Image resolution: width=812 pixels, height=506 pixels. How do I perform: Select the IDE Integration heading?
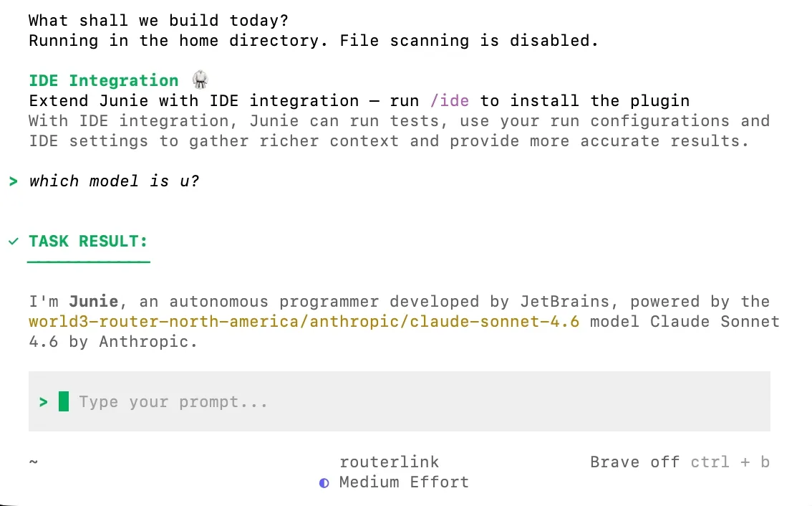tap(104, 80)
